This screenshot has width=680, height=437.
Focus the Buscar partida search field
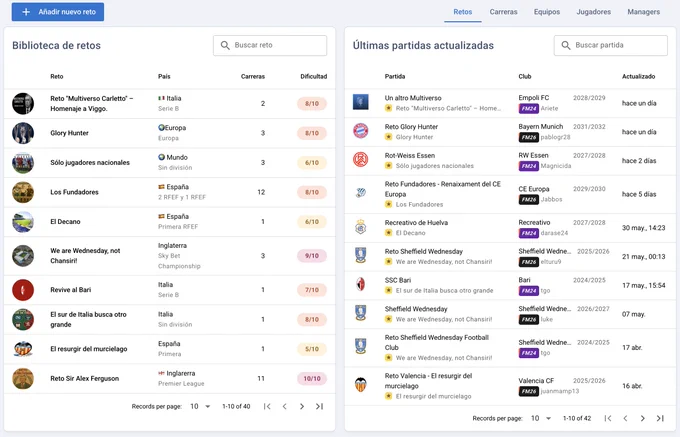[611, 45]
